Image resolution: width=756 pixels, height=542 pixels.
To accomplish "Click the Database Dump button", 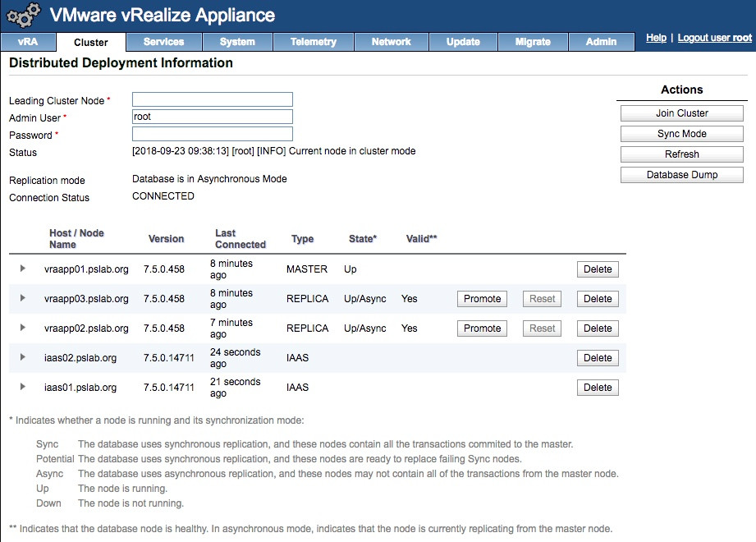I will (682, 175).
